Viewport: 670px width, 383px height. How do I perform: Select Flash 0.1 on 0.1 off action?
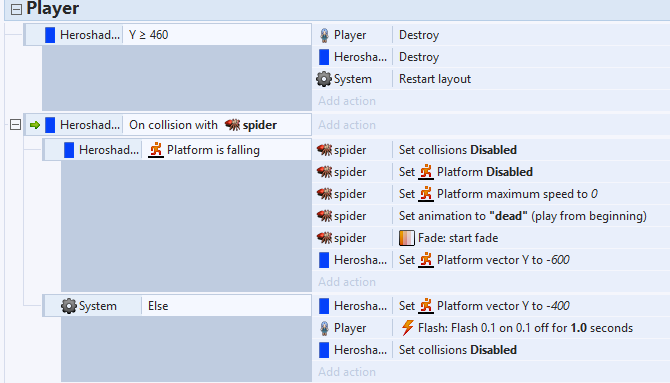pos(491,328)
